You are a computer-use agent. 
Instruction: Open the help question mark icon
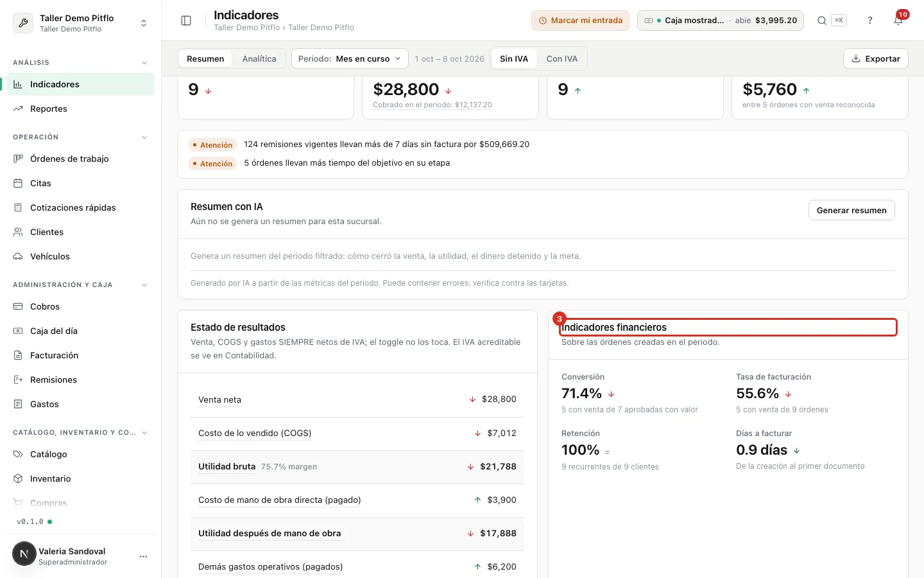tap(870, 21)
